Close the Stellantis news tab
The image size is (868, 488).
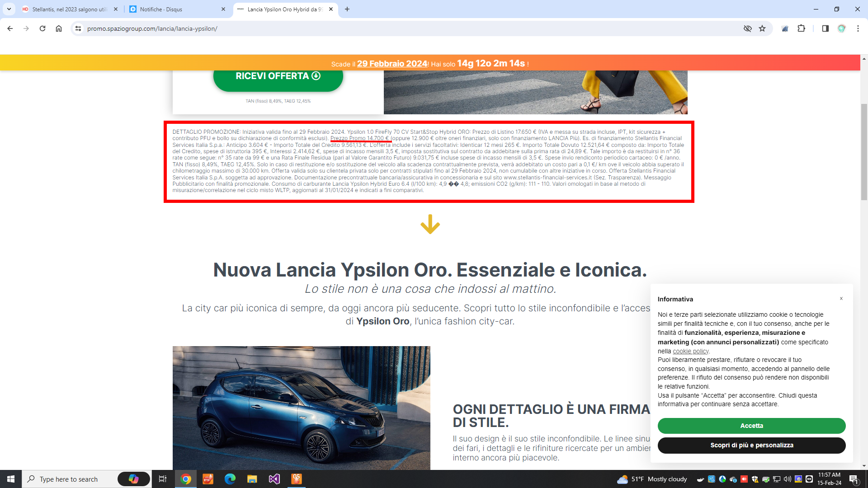coord(116,9)
